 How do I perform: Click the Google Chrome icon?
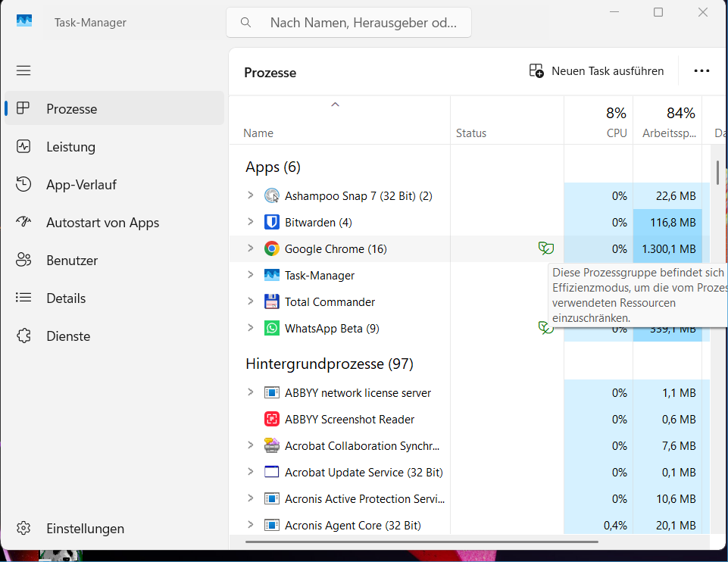(272, 248)
